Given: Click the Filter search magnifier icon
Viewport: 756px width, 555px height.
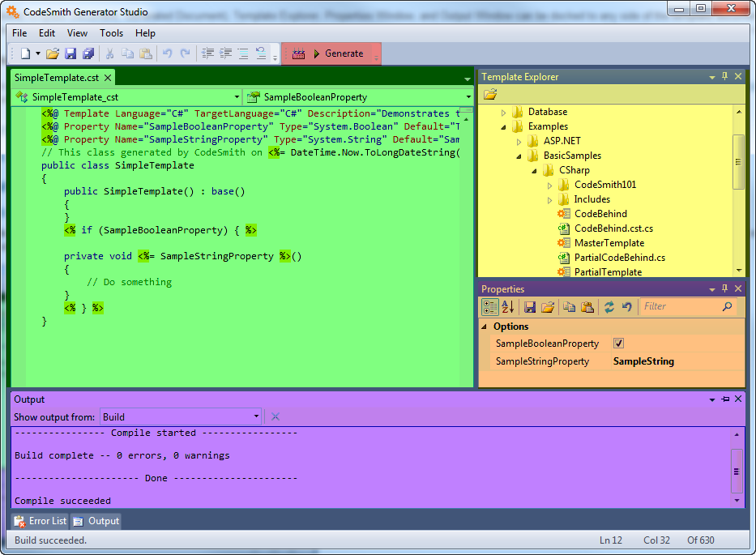Looking at the screenshot, I should click(x=728, y=306).
